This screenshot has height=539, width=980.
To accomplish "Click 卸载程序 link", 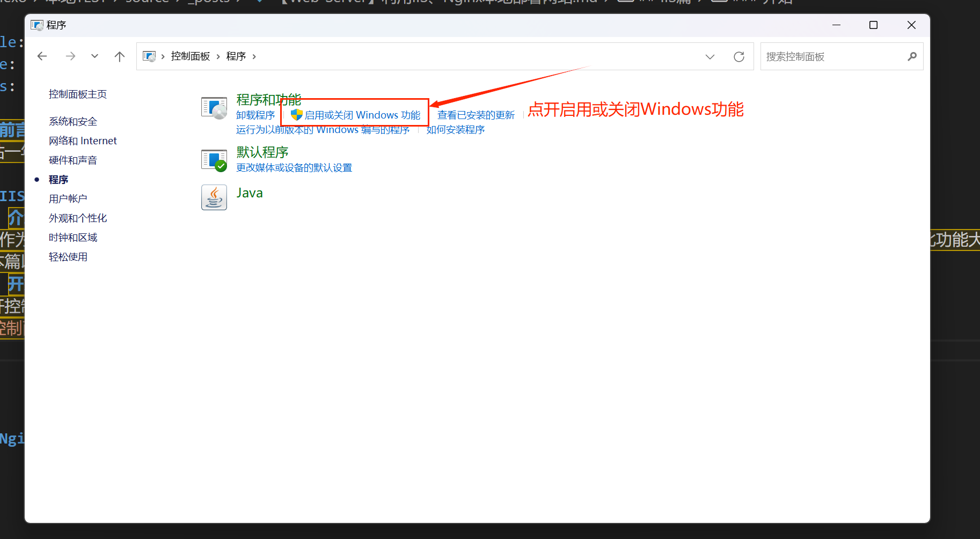I will pos(255,115).
